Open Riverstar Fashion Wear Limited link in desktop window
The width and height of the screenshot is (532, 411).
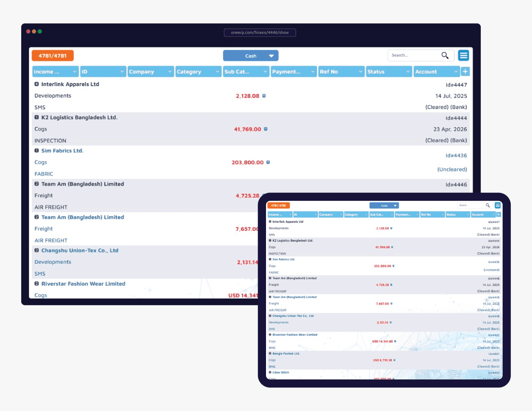(x=83, y=284)
